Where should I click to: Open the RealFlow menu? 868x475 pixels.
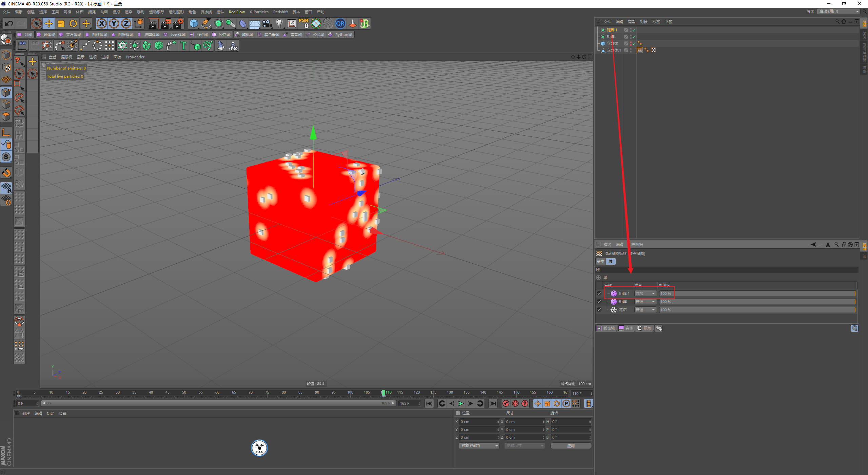point(237,12)
